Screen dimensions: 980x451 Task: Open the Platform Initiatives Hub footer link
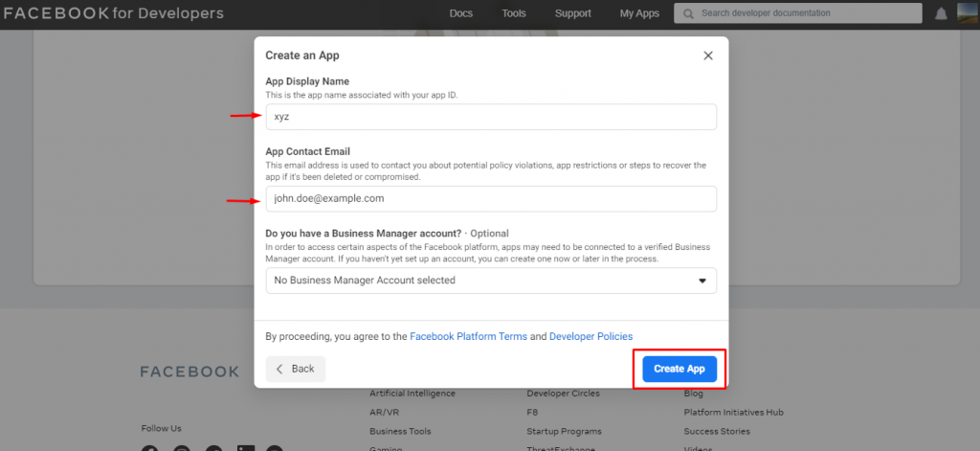click(734, 412)
